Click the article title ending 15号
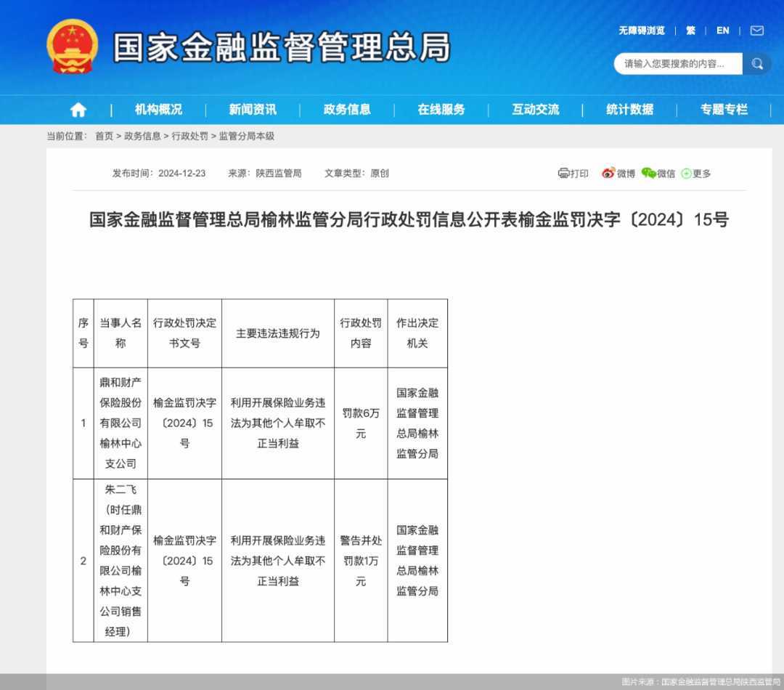 [409, 219]
